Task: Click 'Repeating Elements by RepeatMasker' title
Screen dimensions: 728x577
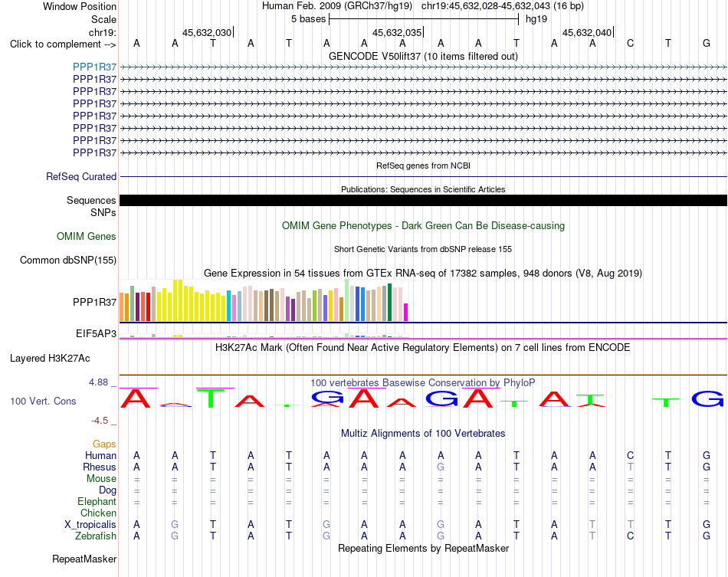Action: click(423, 548)
